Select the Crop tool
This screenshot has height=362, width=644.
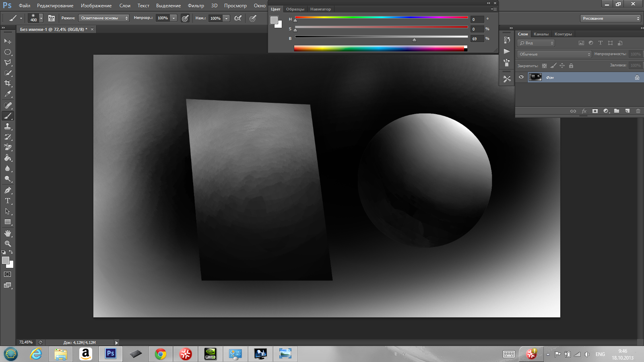click(8, 83)
